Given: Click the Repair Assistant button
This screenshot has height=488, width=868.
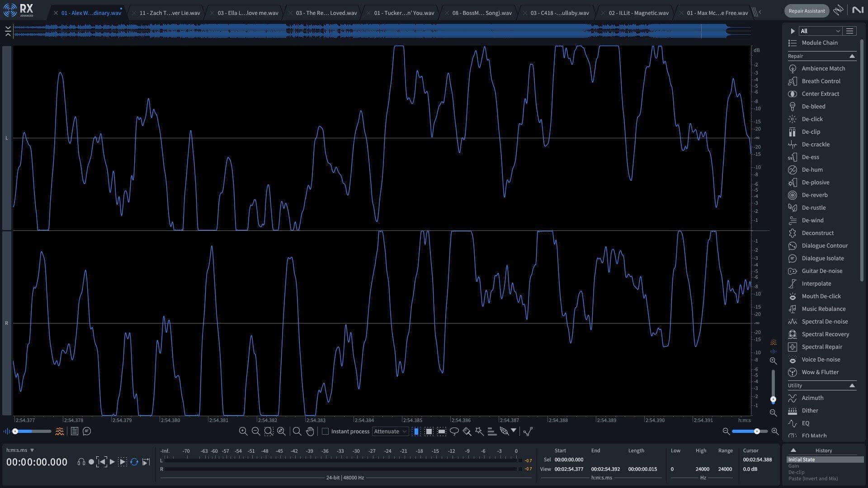Looking at the screenshot, I should pyautogui.click(x=807, y=11).
